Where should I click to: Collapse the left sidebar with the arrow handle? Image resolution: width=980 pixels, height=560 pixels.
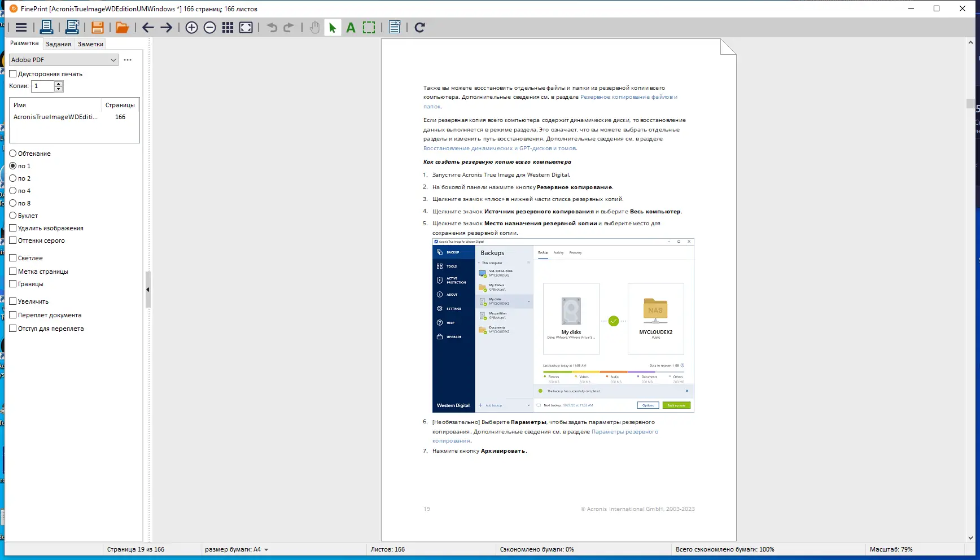click(x=148, y=290)
